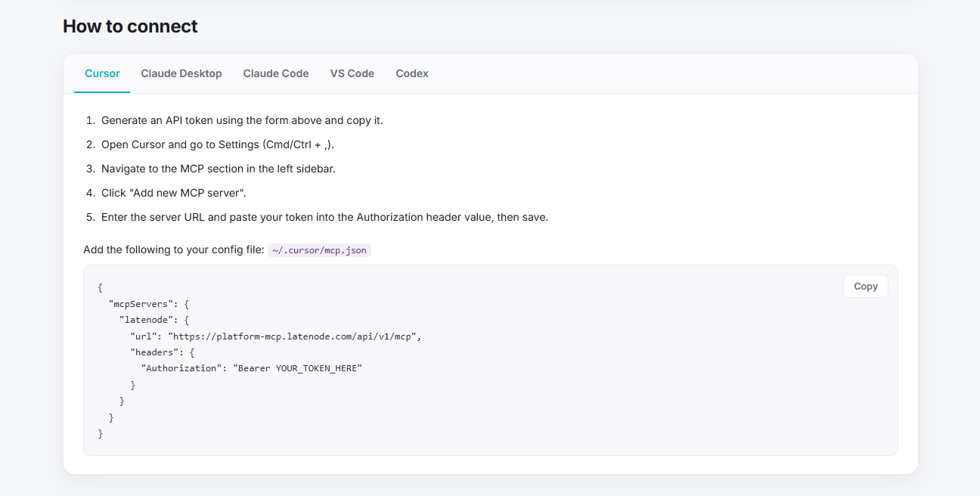The height and width of the screenshot is (496, 980).
Task: Click the "url" key in code
Action: click(x=144, y=336)
